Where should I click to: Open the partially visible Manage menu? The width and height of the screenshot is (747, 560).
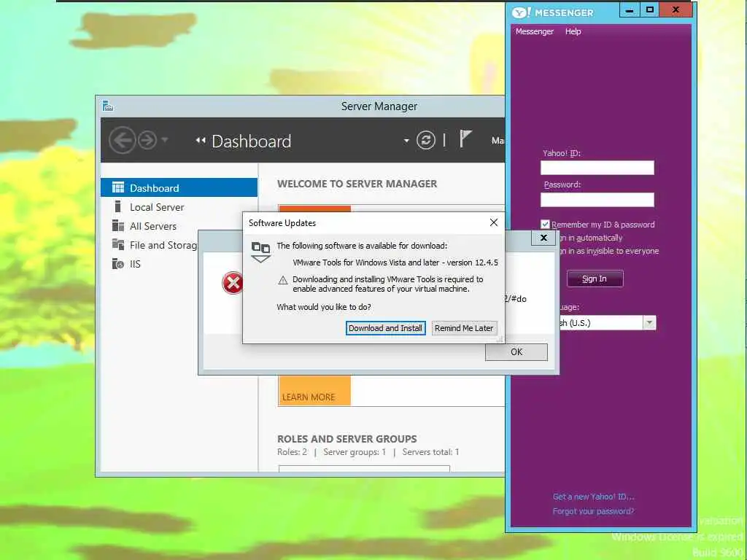tap(498, 141)
